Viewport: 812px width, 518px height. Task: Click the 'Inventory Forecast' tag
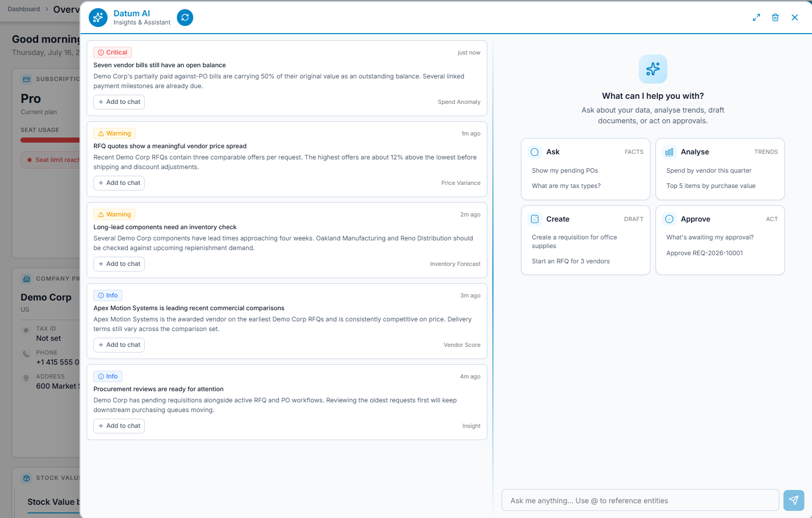tap(455, 264)
